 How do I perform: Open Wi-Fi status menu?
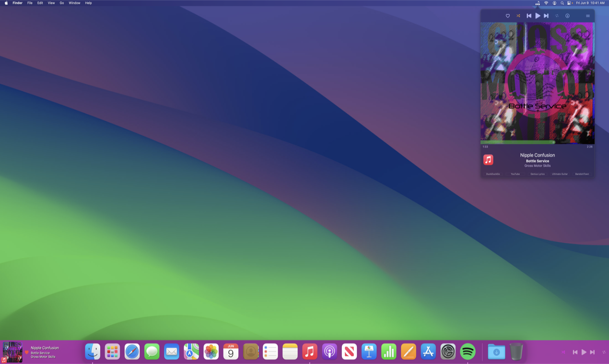(x=546, y=3)
